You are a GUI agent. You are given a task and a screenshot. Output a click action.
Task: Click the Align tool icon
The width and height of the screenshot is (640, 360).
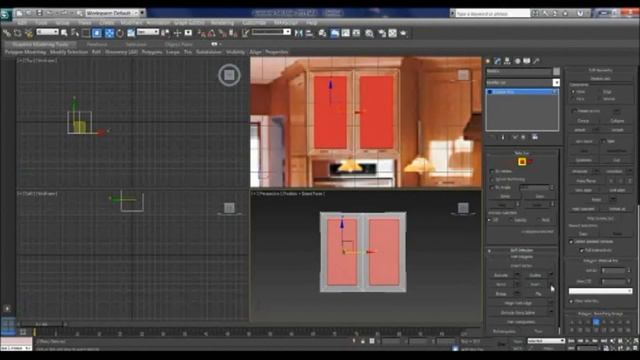[x=309, y=33]
